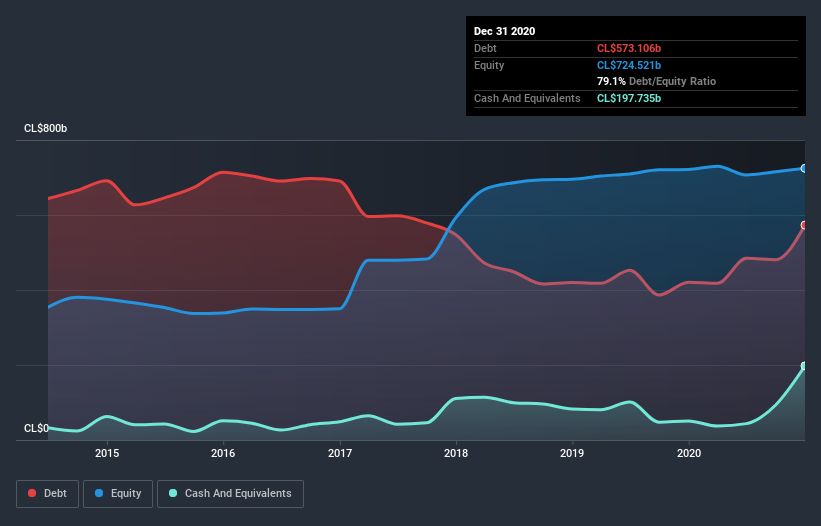Click the CL$197.735b cash value
Image resolution: width=821 pixels, height=526 pixels.
[629, 98]
